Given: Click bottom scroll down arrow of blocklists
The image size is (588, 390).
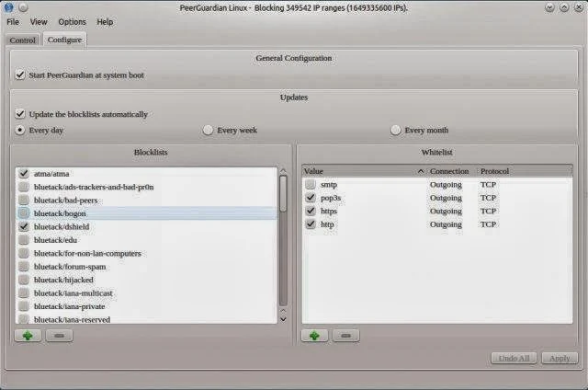Looking at the screenshot, I should [x=283, y=319].
